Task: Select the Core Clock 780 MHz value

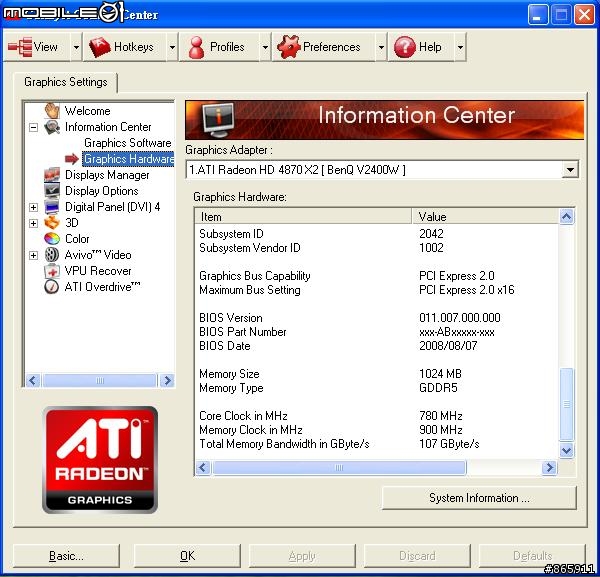Action: pyautogui.click(x=440, y=416)
